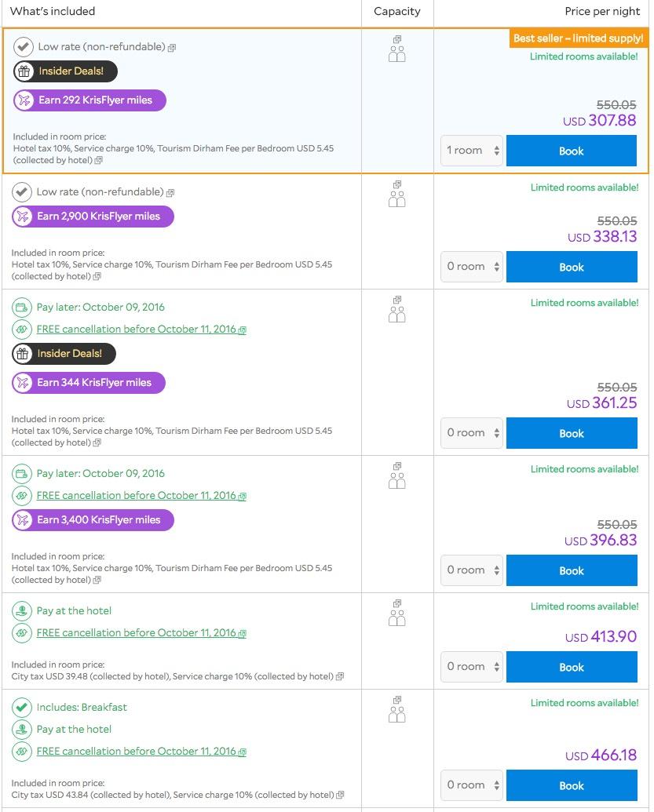Image resolution: width=654 pixels, height=812 pixels.
Task: Click the Price per night column header
Action: (602, 12)
